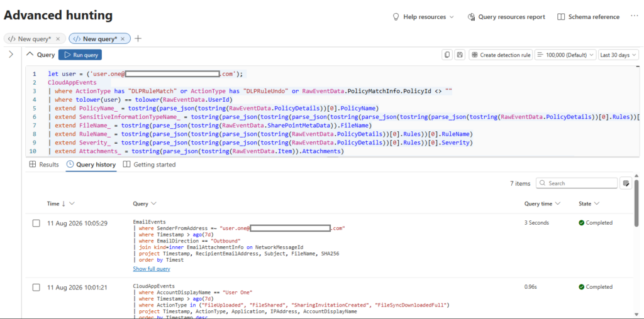This screenshot has width=644, height=319.
Task: Open the 100,000 (Default) row limit dropdown
Action: pos(565,55)
